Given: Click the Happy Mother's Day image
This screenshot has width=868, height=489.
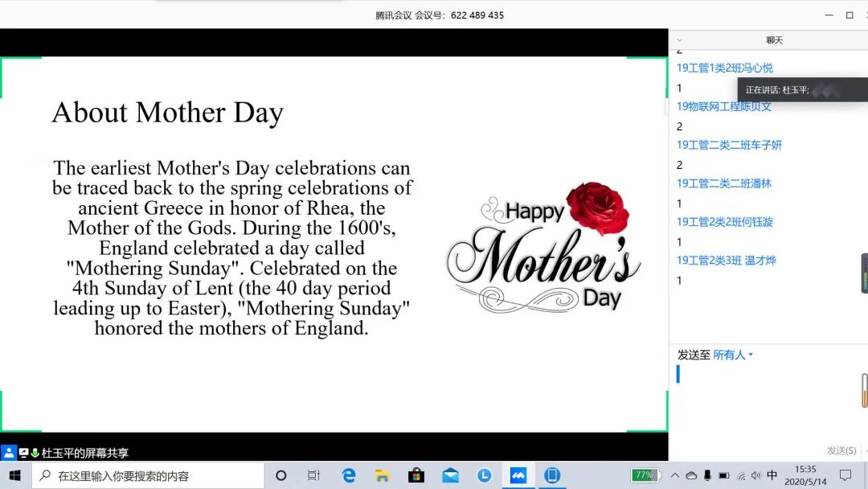Looking at the screenshot, I should pos(543,248).
